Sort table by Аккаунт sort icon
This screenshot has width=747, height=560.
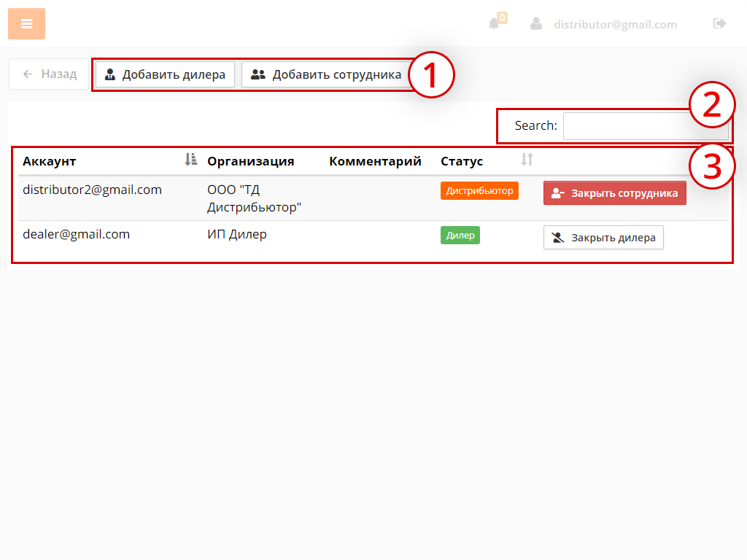tap(191, 160)
